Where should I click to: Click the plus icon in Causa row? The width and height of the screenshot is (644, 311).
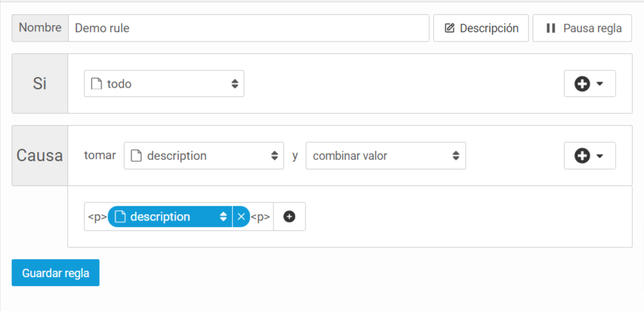582,156
